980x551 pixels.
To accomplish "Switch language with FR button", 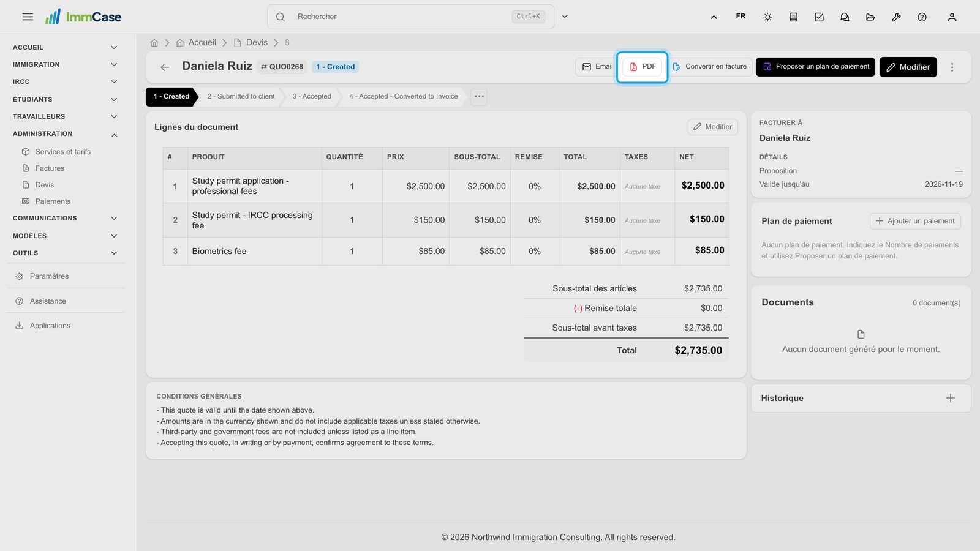I will point(741,17).
